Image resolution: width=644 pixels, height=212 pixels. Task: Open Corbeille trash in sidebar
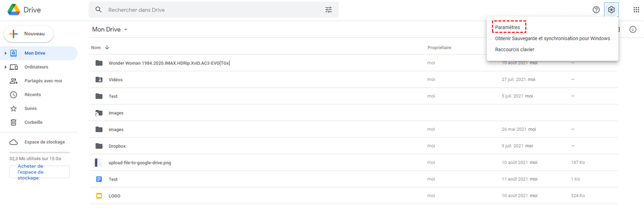(x=33, y=122)
